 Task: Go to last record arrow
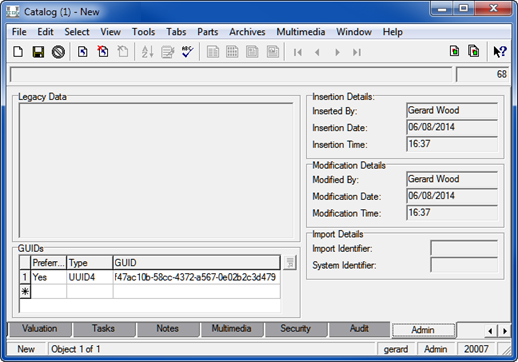coord(357,52)
